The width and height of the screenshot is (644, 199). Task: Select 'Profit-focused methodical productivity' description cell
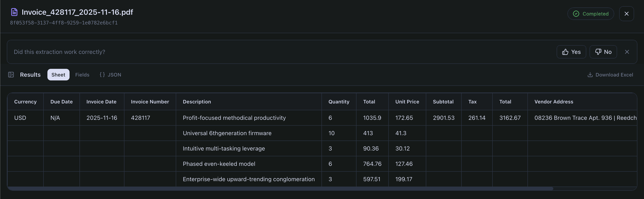(x=249, y=118)
